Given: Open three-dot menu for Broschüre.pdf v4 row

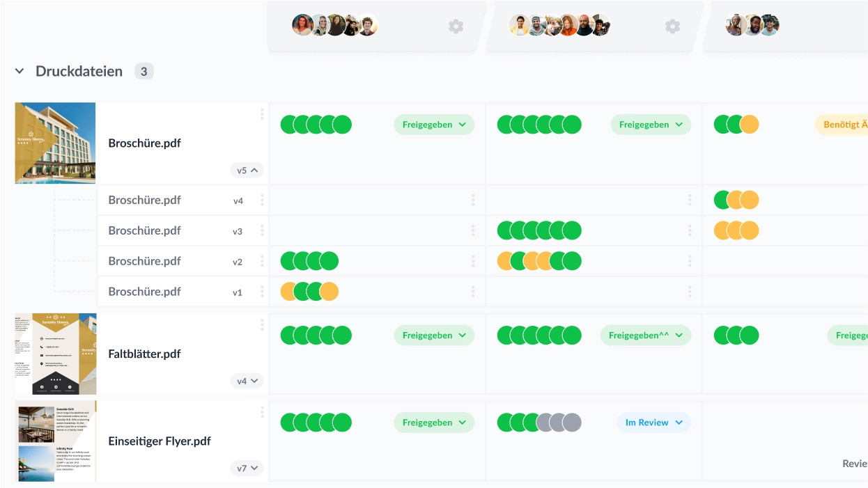Looking at the screenshot, I should point(262,200).
